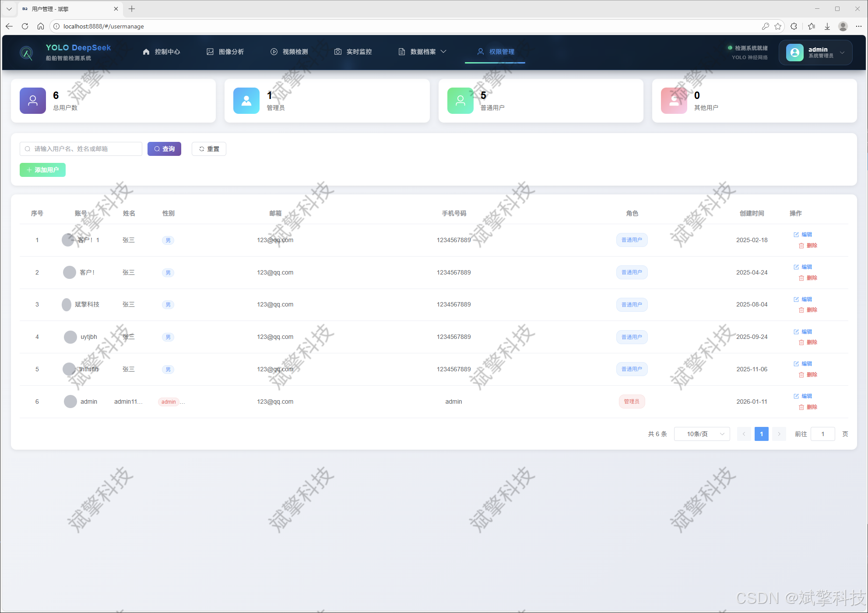Click browser downloads icon

point(827,26)
